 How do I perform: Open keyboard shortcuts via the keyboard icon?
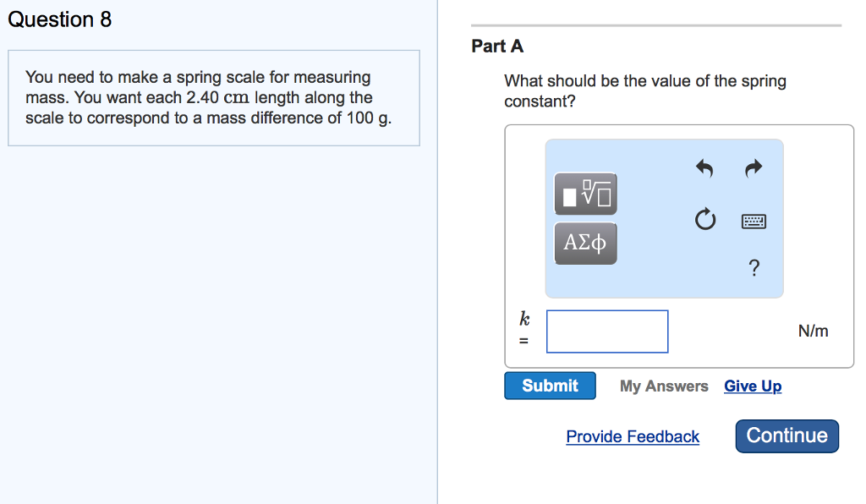click(x=753, y=221)
